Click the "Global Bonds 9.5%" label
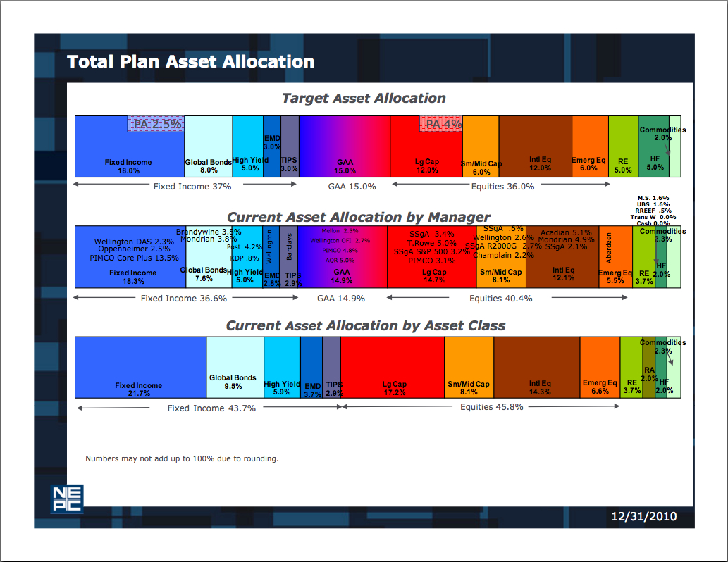 coord(233,382)
